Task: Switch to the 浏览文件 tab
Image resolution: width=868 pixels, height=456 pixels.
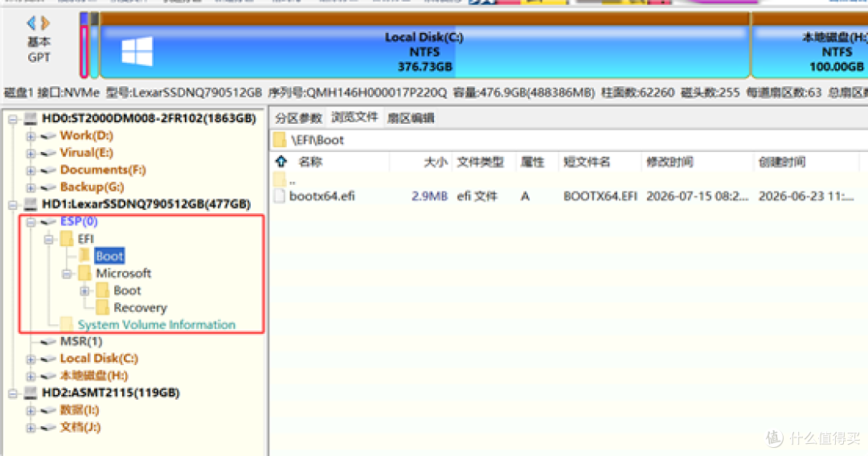Action: pyautogui.click(x=354, y=117)
